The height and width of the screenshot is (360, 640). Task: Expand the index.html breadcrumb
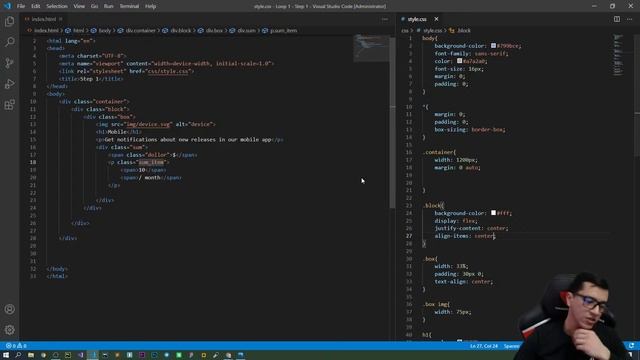click(x=46, y=30)
